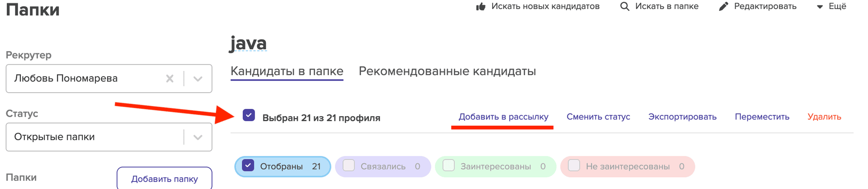Click Сменить статус link
Image resolution: width=868 pixels, height=189 pixels.
598,117
